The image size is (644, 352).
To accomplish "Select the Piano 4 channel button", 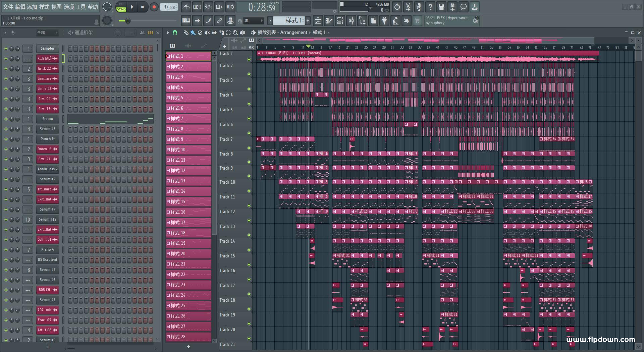I will [x=47, y=250].
